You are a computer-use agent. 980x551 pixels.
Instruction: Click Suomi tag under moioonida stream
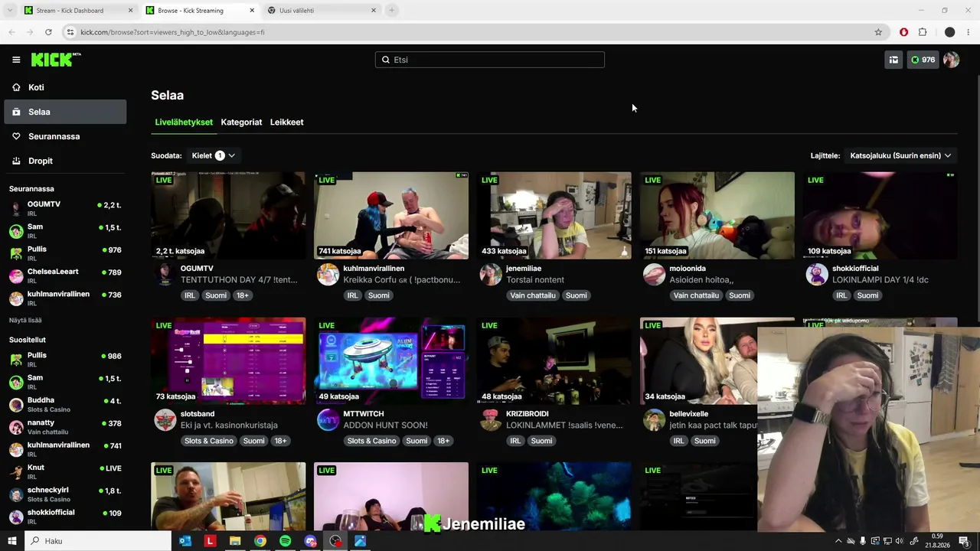click(x=740, y=295)
